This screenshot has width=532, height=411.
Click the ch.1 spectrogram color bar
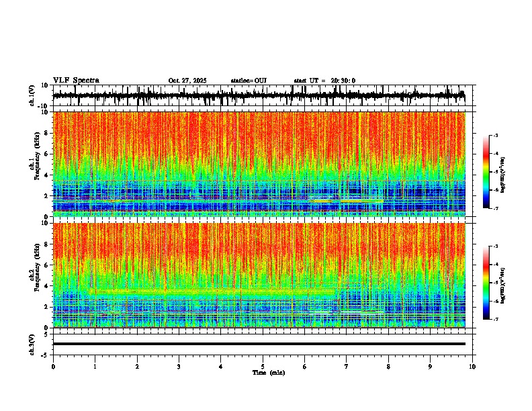point(486,172)
